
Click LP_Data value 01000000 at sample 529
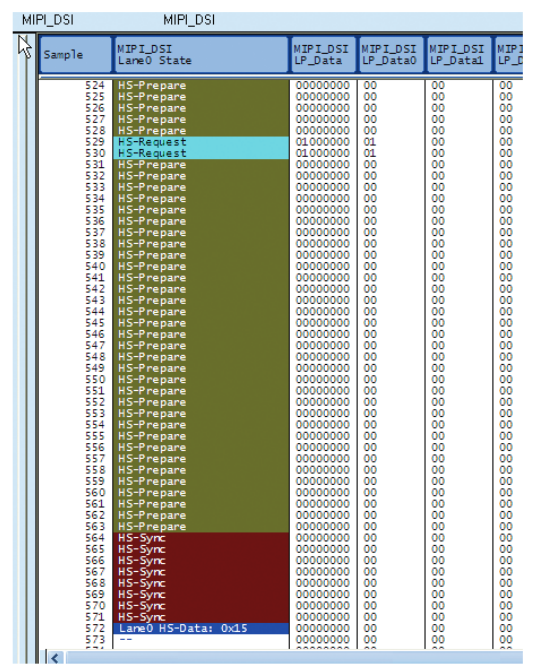[x=323, y=142]
